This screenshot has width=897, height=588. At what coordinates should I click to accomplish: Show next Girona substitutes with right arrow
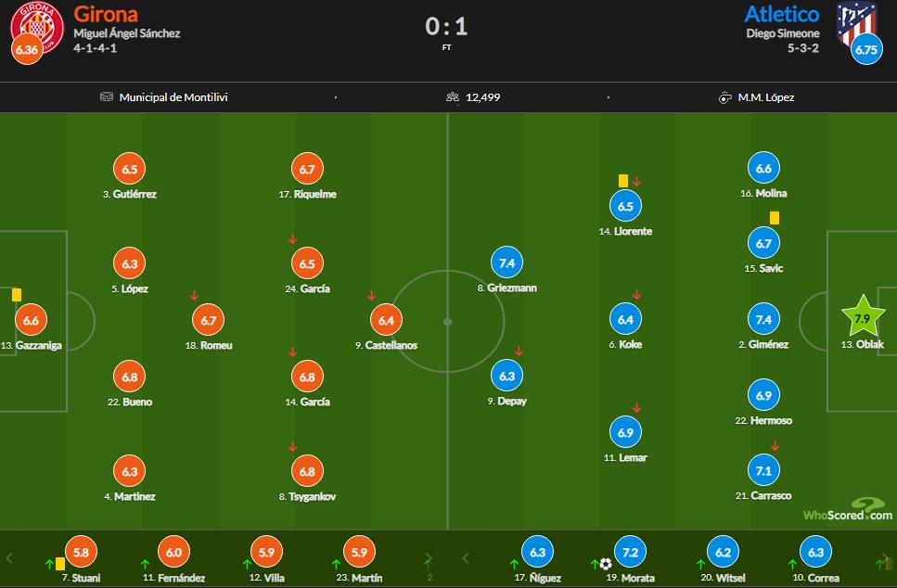pos(428,558)
